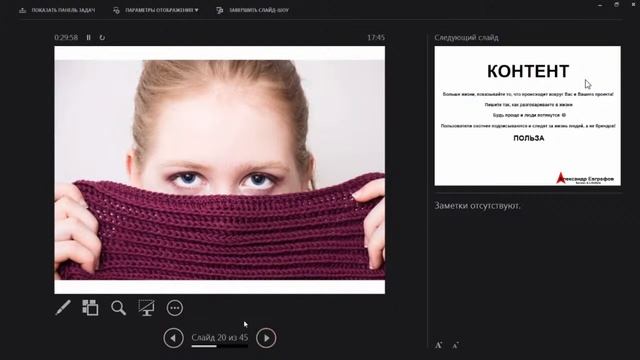Pause the presentation timer

89,38
